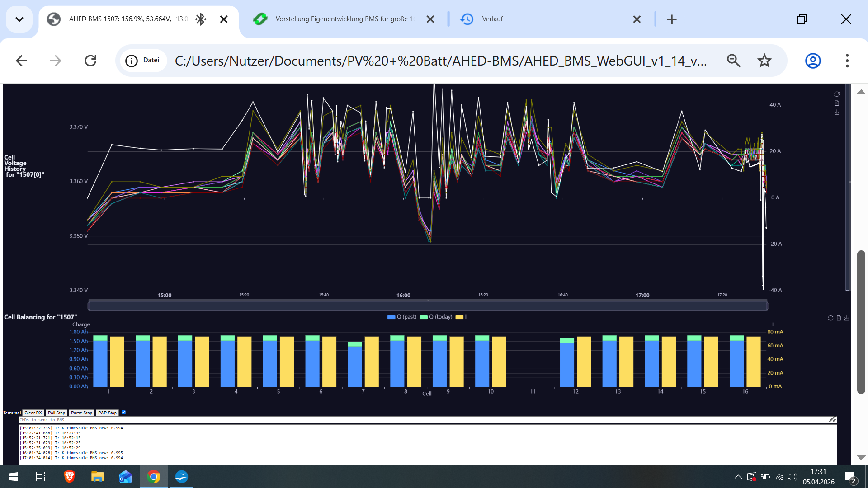Click the zoom magnifier in address bar

[x=733, y=61]
